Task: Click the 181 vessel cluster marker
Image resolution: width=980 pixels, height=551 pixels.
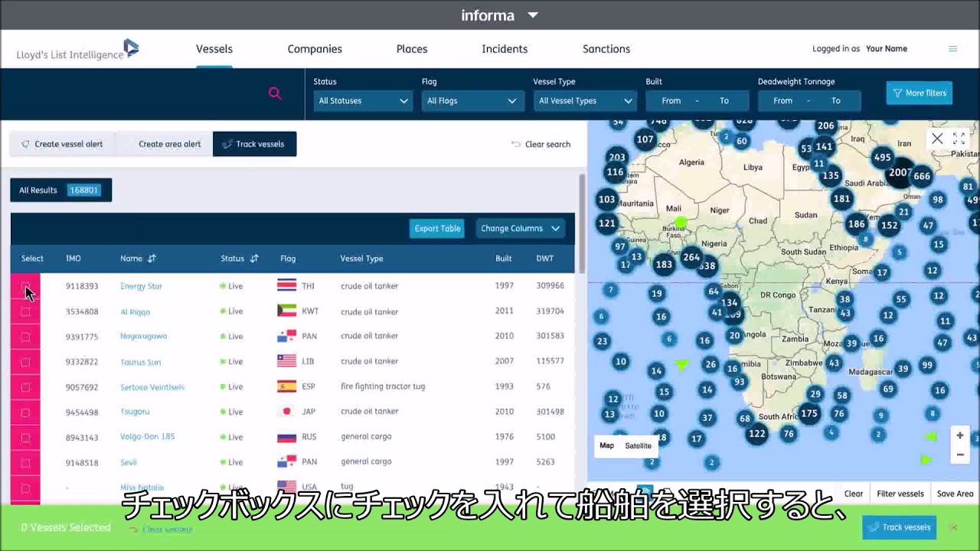Action: pos(841,199)
